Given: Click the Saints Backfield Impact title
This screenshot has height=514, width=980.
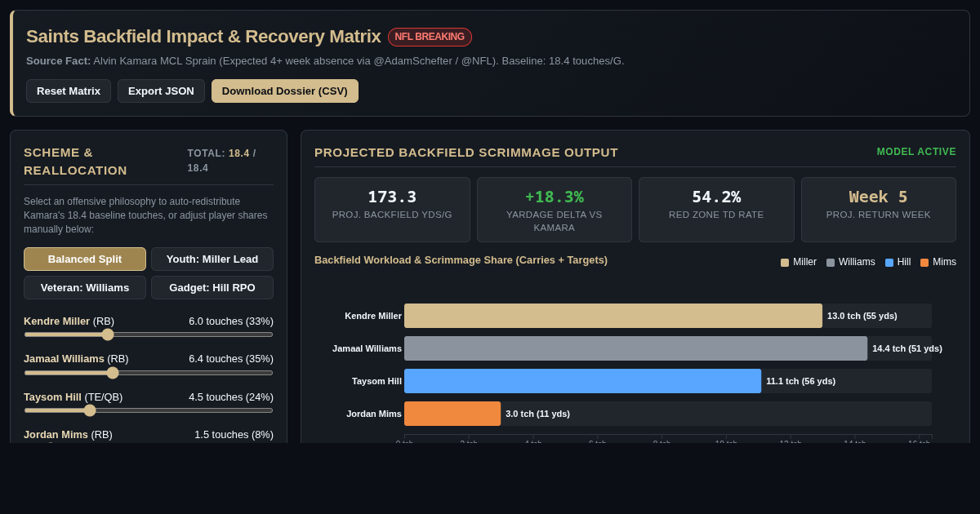Looking at the screenshot, I should click(x=203, y=37).
